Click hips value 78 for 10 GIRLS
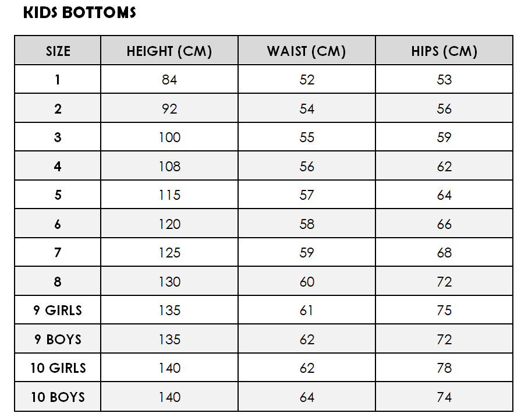521x420 pixels. click(x=444, y=368)
